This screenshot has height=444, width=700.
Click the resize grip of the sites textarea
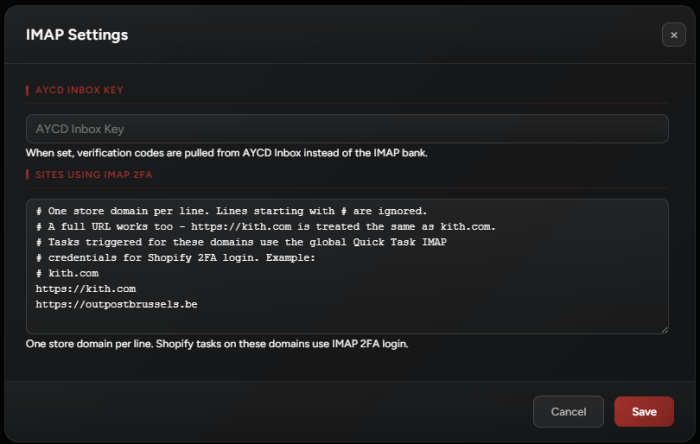click(665, 330)
